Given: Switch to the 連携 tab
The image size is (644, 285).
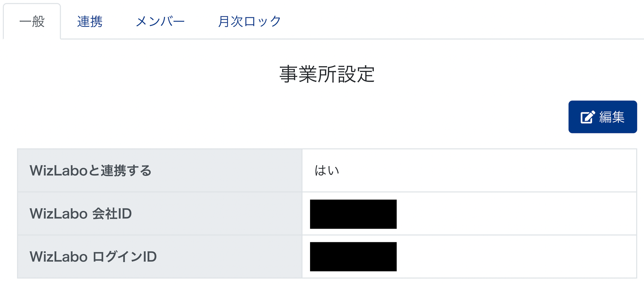Looking at the screenshot, I should point(90,21).
